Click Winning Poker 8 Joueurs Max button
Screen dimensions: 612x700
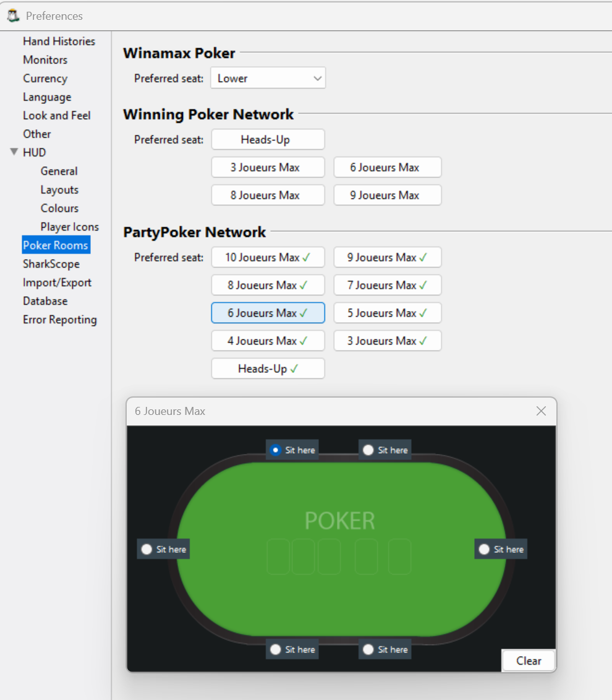click(268, 195)
